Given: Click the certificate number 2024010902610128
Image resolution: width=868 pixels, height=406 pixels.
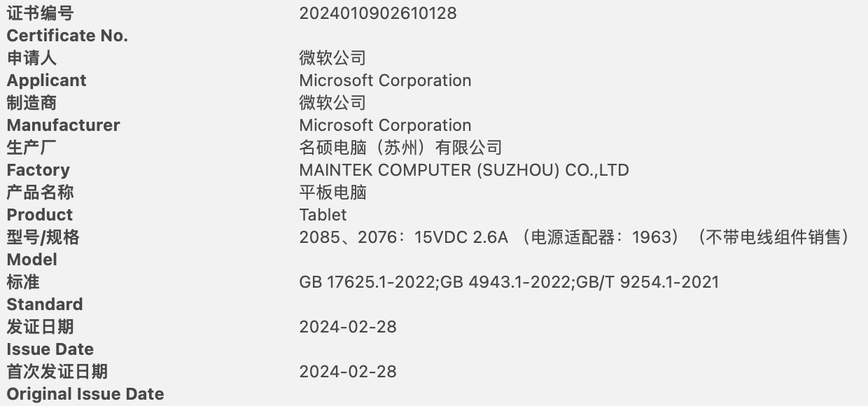Looking at the screenshot, I should (x=377, y=13).
